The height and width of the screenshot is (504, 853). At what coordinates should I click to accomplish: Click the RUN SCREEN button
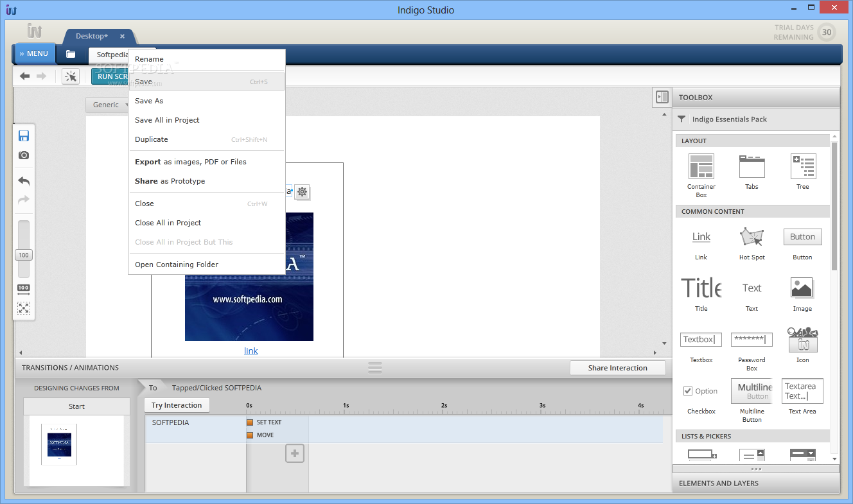(110, 76)
